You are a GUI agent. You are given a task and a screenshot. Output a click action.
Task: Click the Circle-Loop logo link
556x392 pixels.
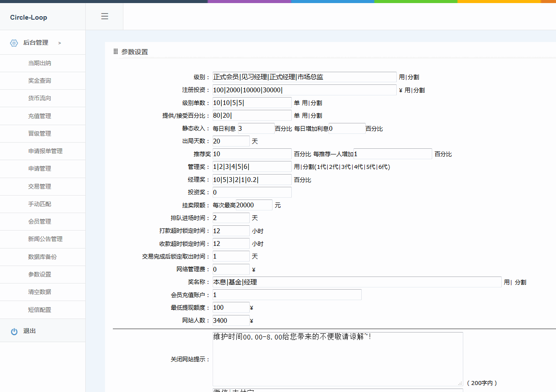(x=28, y=17)
